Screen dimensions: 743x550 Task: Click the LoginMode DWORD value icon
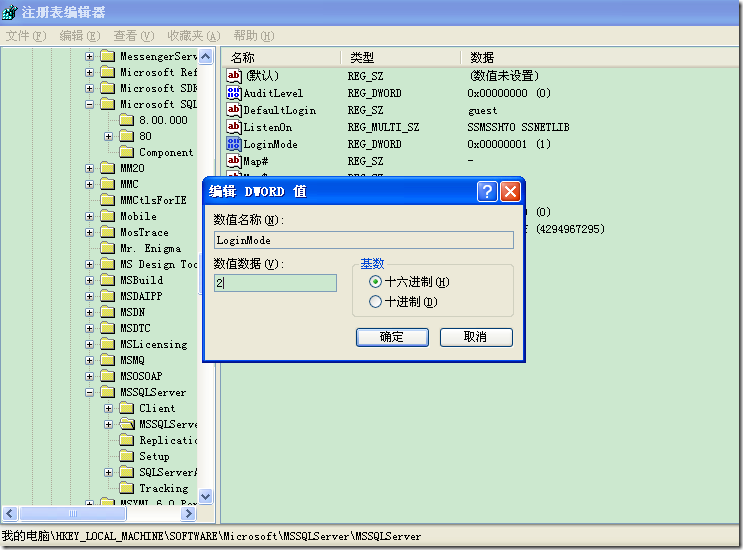coord(234,144)
